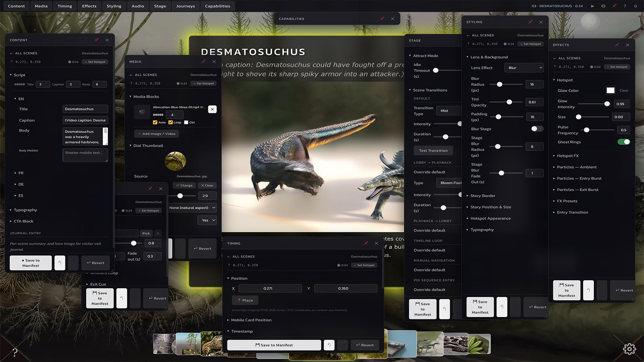Viewport: 644px width, 362px height.
Task: Click undo icon in Effects panel footer
Action: 588,290
